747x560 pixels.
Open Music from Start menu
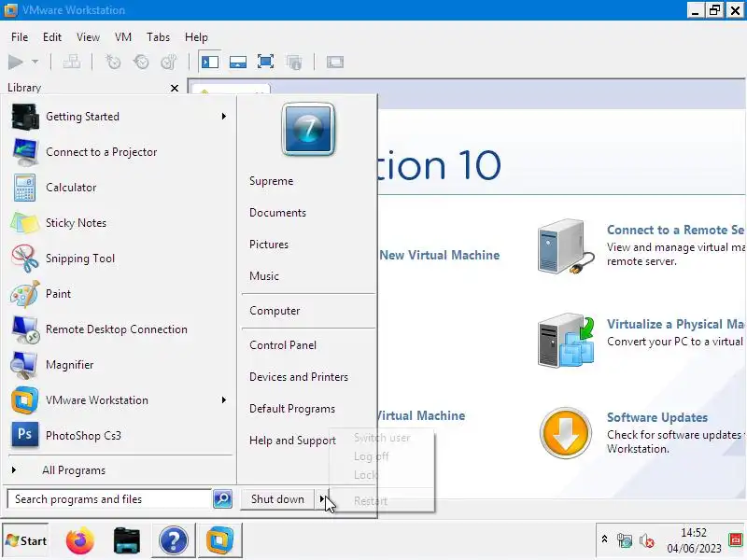[264, 276]
